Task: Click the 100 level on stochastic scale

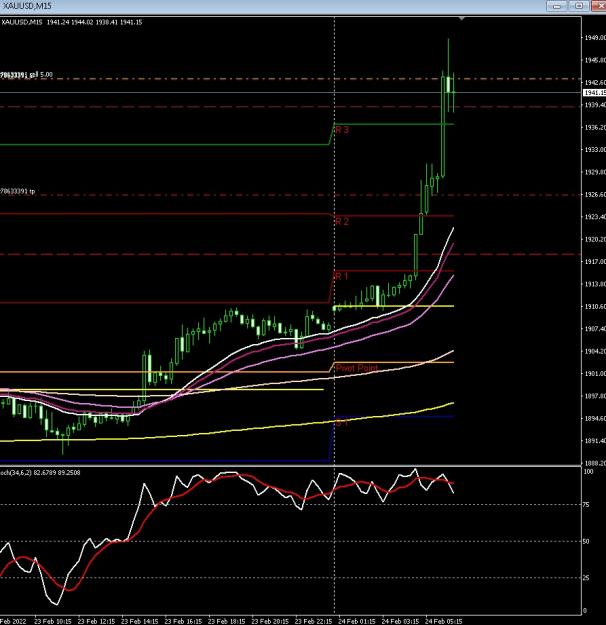Action: pyautogui.click(x=588, y=472)
